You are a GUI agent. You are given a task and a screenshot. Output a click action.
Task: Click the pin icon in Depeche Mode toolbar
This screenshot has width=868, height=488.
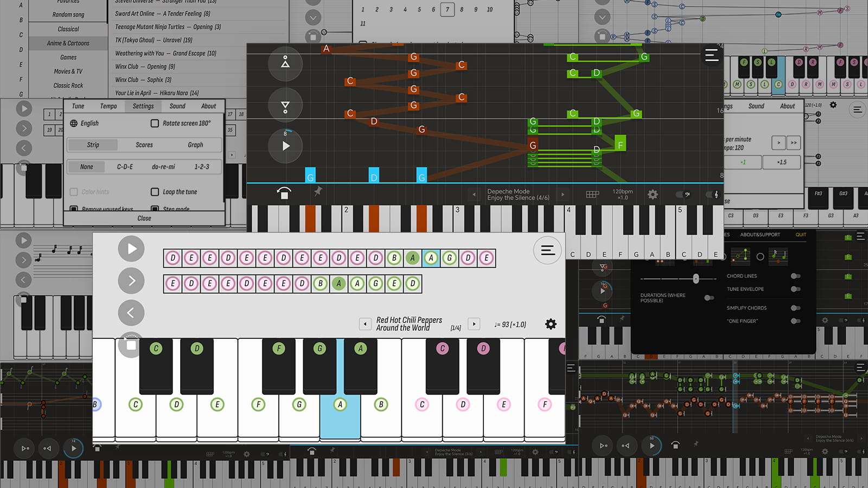(318, 191)
